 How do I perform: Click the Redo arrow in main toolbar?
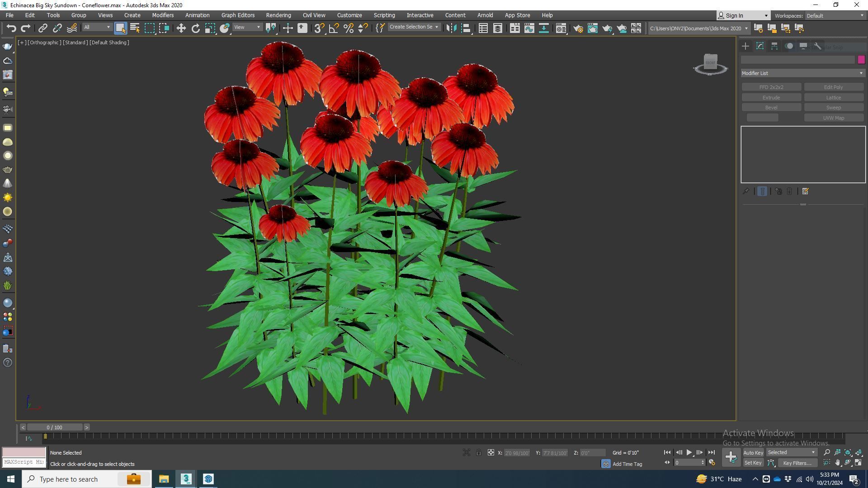(26, 28)
